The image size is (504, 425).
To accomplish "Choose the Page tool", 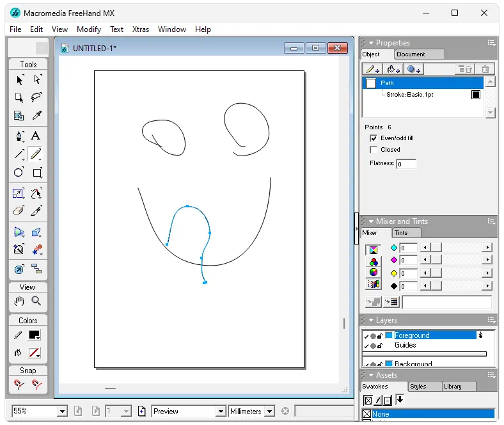I will (x=19, y=97).
